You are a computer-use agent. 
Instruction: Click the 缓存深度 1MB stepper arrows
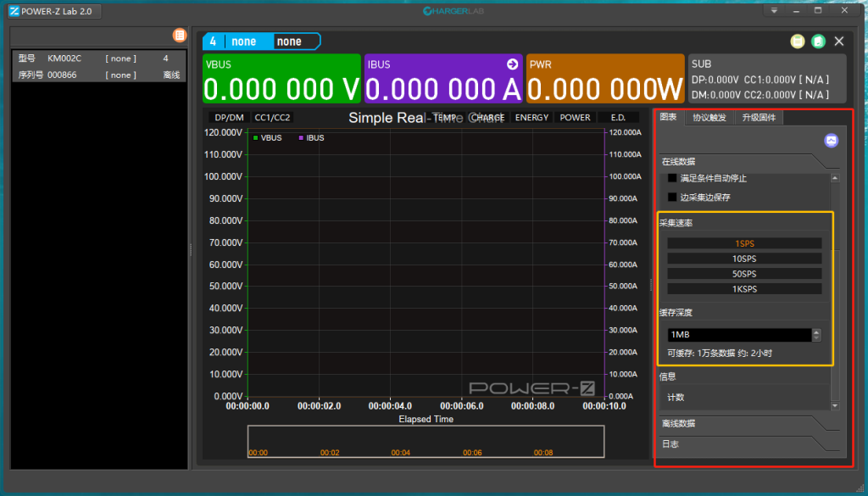(816, 334)
